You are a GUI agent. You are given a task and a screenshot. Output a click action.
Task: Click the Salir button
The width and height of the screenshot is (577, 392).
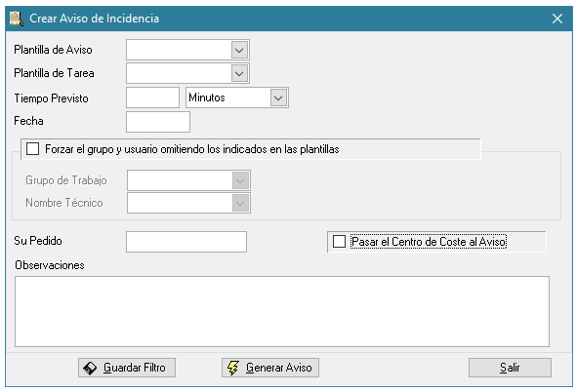tap(510, 368)
